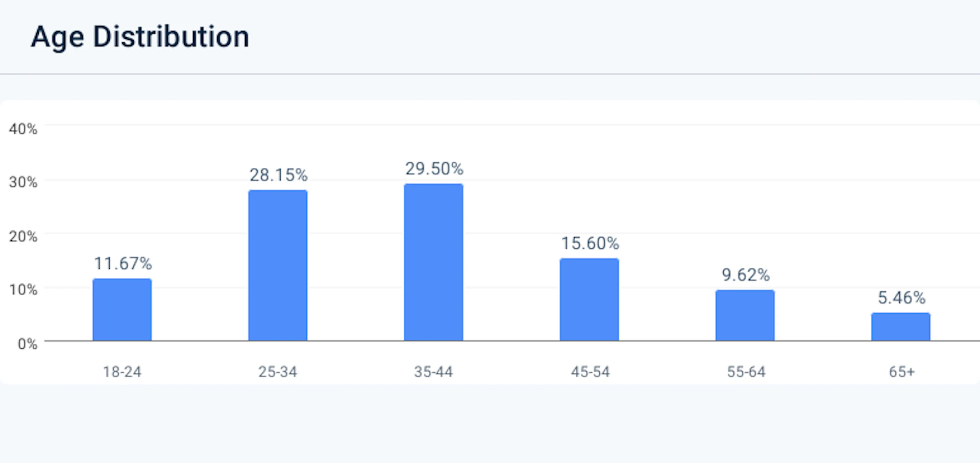Click the 25-34 age group bar
The image size is (980, 463).
278,265
